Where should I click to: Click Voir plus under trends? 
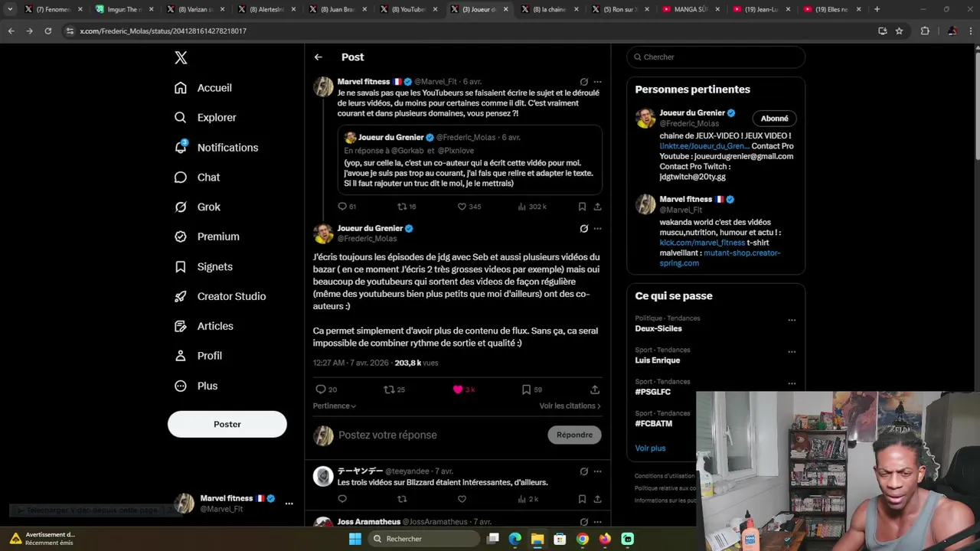(650, 448)
